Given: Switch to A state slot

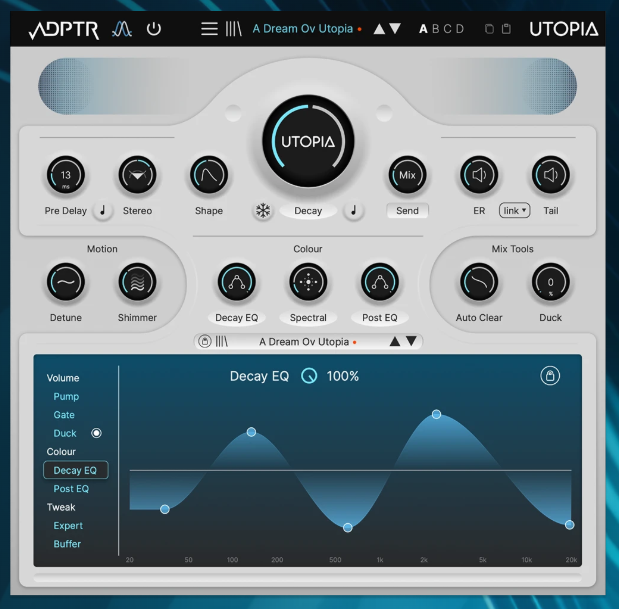Looking at the screenshot, I should click(423, 29).
